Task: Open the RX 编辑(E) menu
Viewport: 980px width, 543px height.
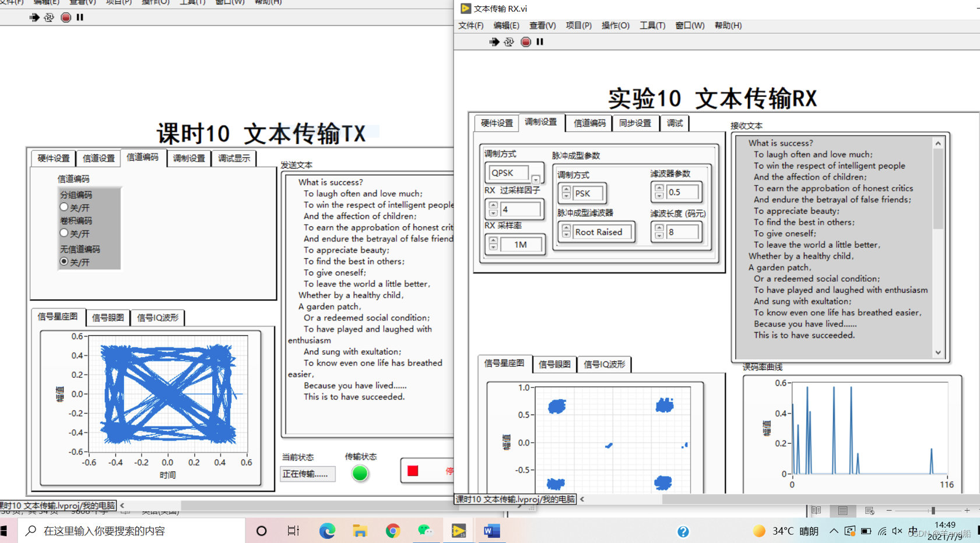Action: click(506, 26)
